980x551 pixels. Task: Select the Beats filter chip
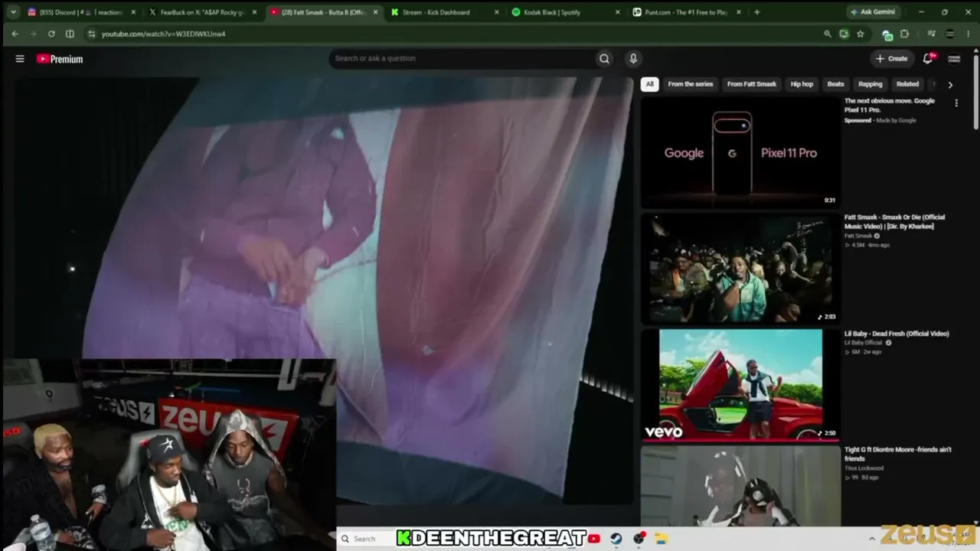(836, 84)
